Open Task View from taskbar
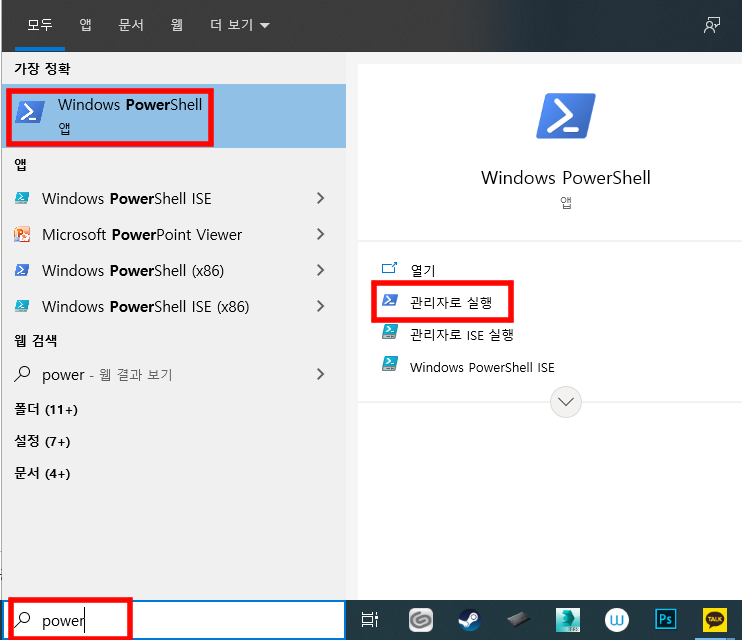Screen dimensions: 742x640 pyautogui.click(x=370, y=619)
